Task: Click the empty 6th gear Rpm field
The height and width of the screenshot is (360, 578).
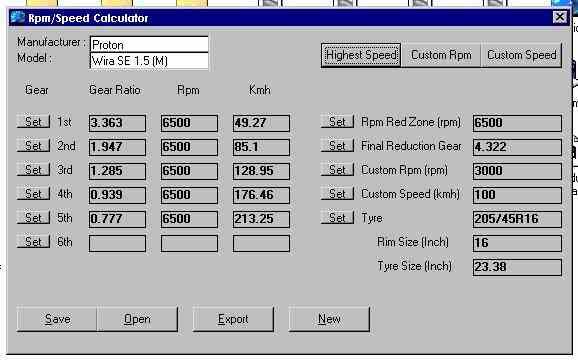Action: (189, 243)
